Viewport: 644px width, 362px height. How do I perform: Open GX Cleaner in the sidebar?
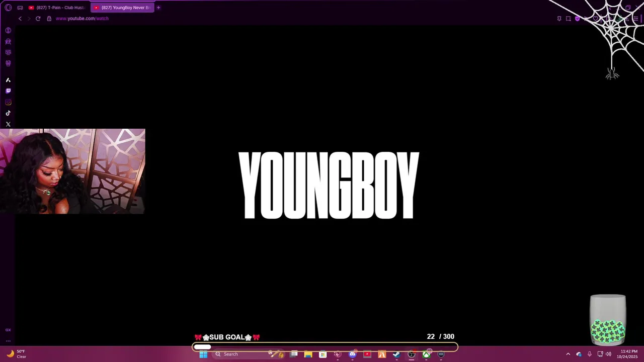(x=8, y=42)
